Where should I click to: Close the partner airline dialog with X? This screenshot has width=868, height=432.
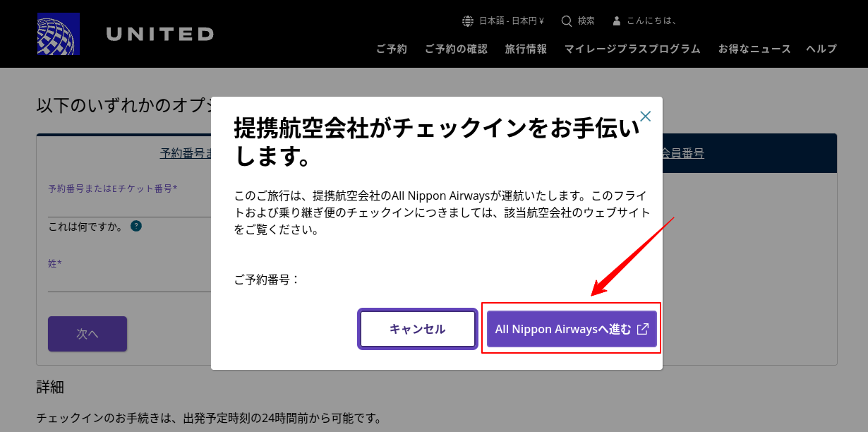[x=645, y=116]
